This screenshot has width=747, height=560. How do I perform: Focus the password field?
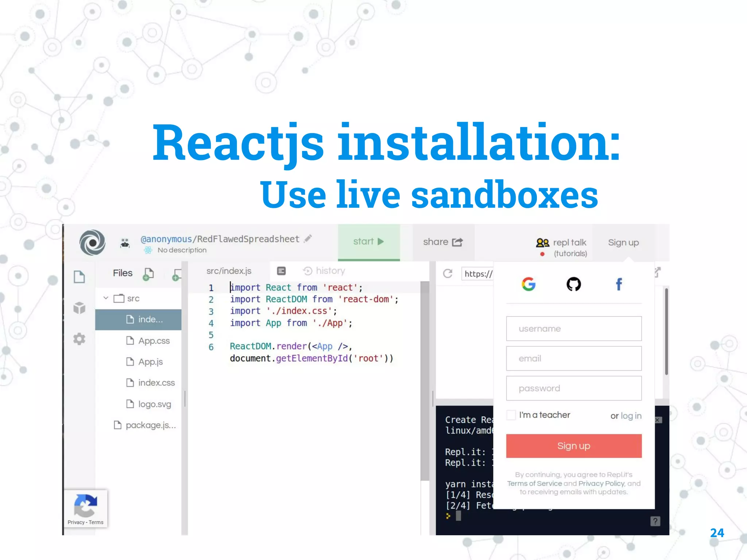(x=574, y=388)
